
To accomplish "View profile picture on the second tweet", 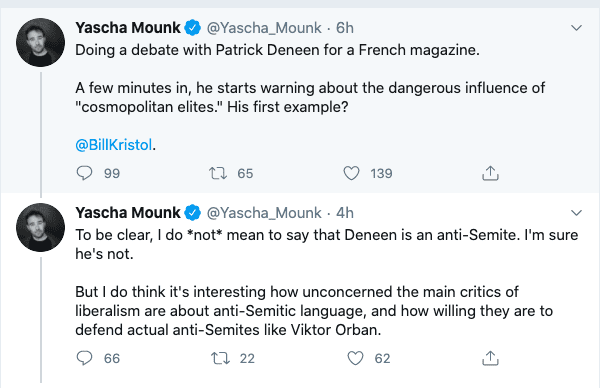I will pos(41,228).
